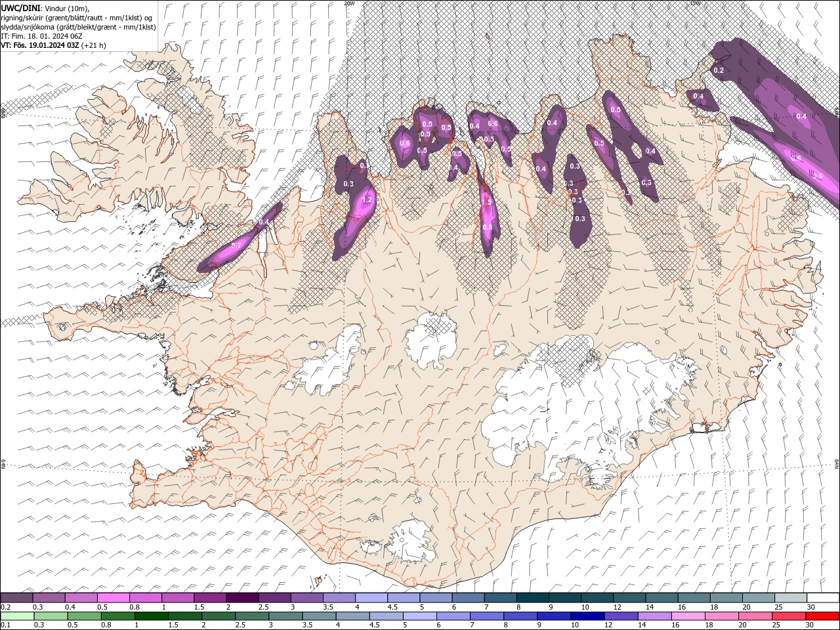Screen dimensions: 840x630
Task: Pick the violet 12 swatch in lower legend row
Action: (x=621, y=616)
